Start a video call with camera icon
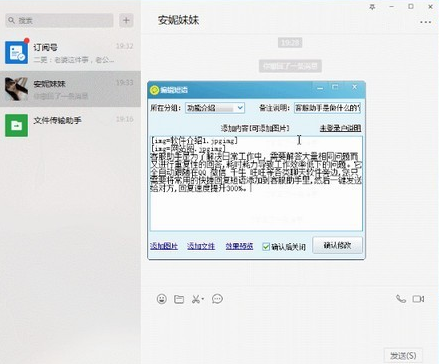The image size is (439, 364). point(418,299)
